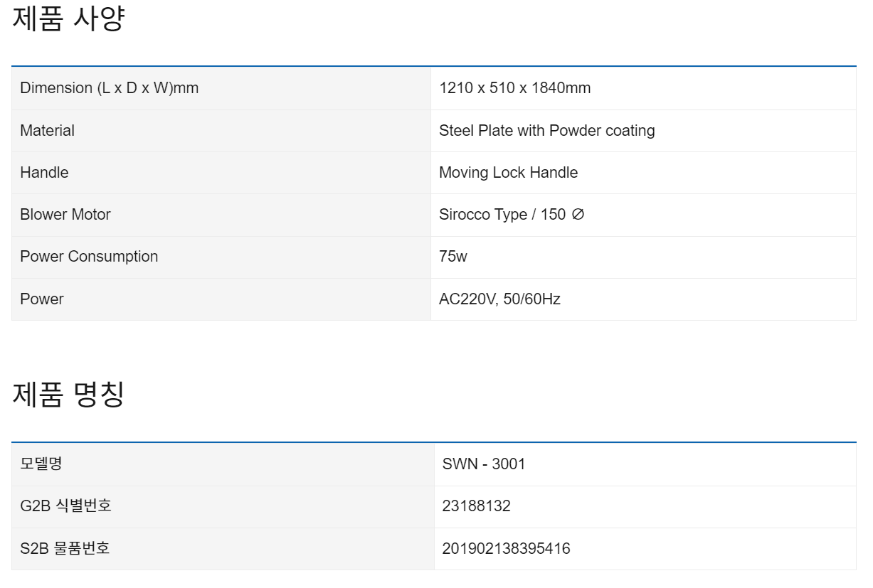
Task: Click the G2B 식별번호 label
Action: pos(65,506)
